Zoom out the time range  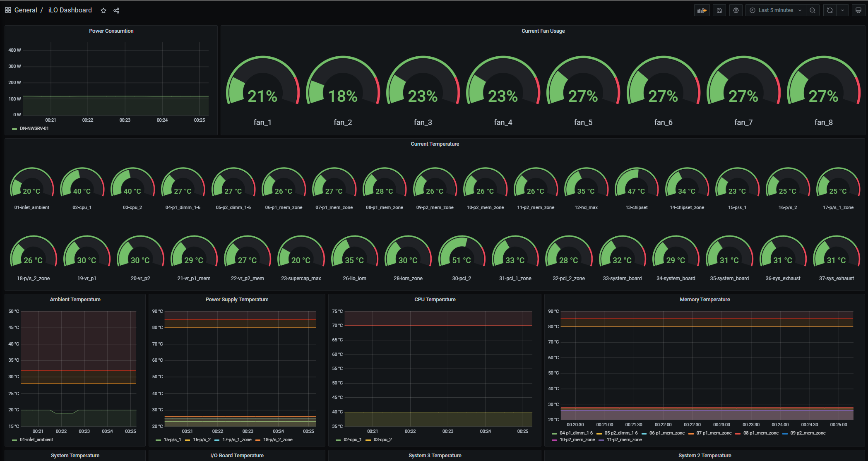813,10
